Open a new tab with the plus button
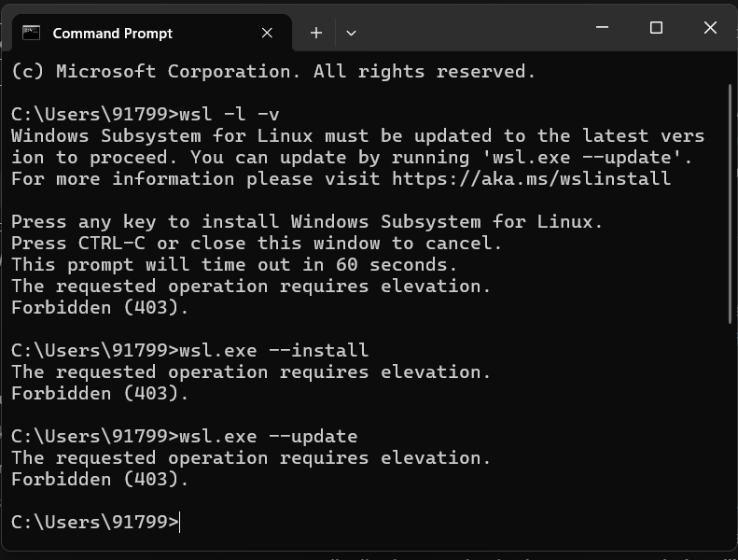This screenshot has height=560, width=738. click(x=316, y=33)
